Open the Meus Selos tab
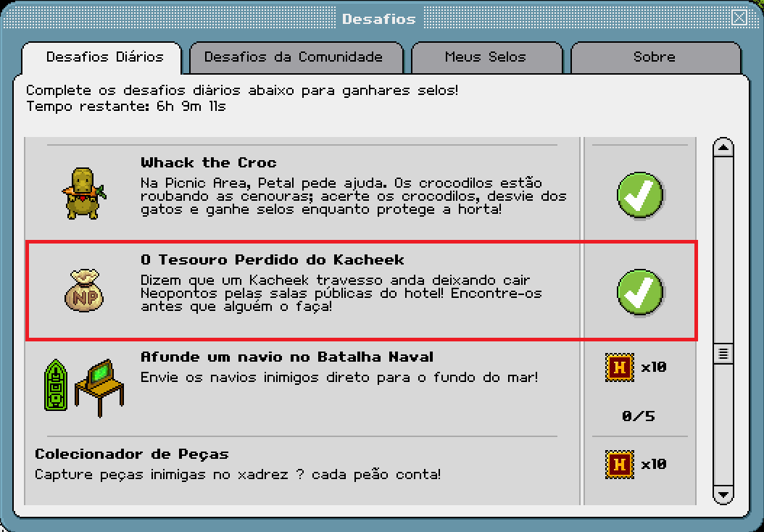The width and height of the screenshot is (764, 532). coord(486,57)
